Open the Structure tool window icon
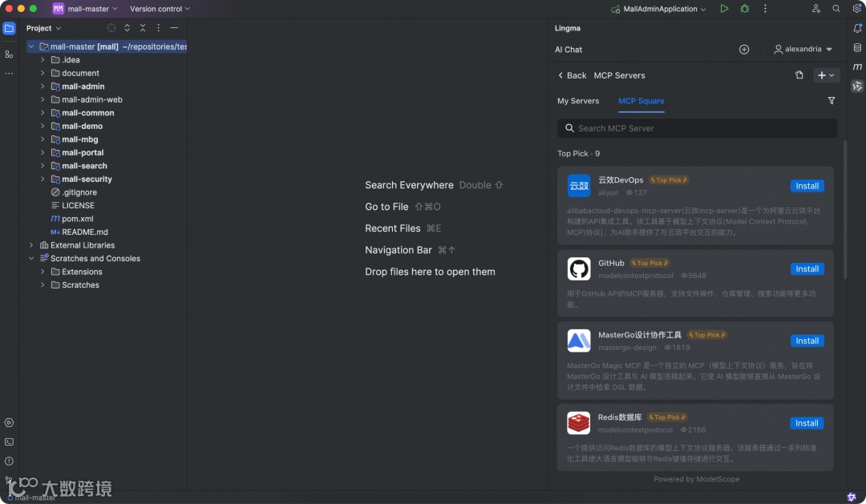 pos(9,54)
